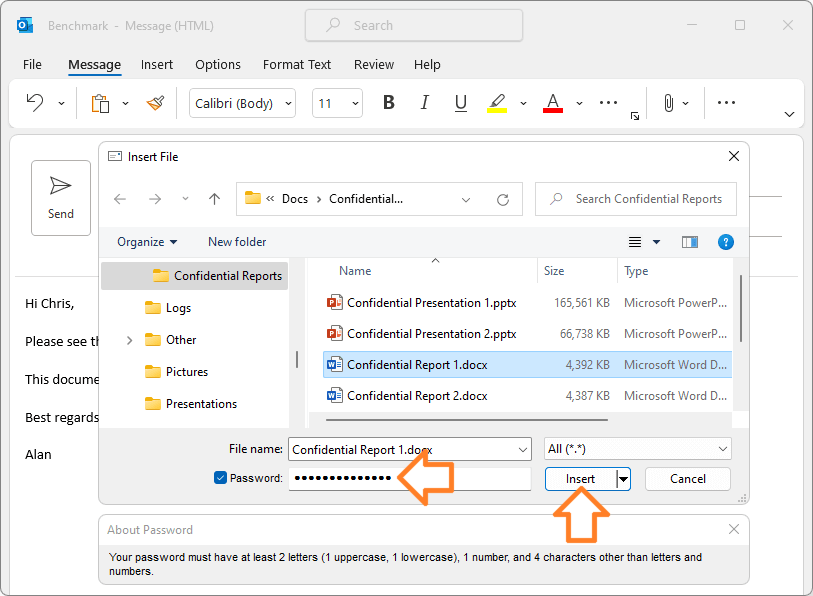Image resolution: width=813 pixels, height=596 pixels.
Task: Click the Cancel button
Action: [x=687, y=479]
